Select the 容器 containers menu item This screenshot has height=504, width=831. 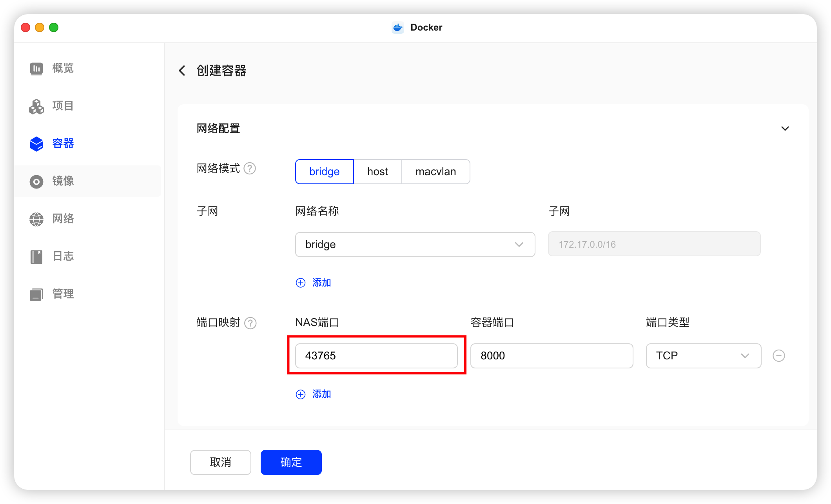(x=63, y=143)
